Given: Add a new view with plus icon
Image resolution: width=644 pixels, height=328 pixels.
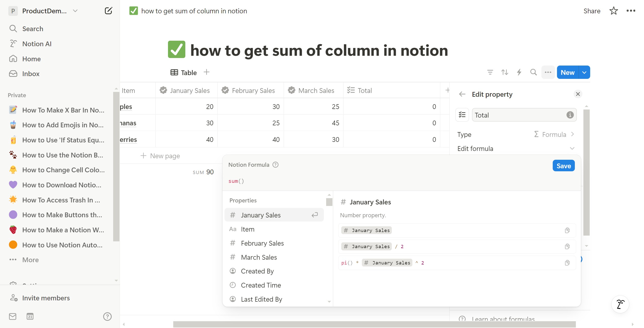Looking at the screenshot, I should pos(206,72).
